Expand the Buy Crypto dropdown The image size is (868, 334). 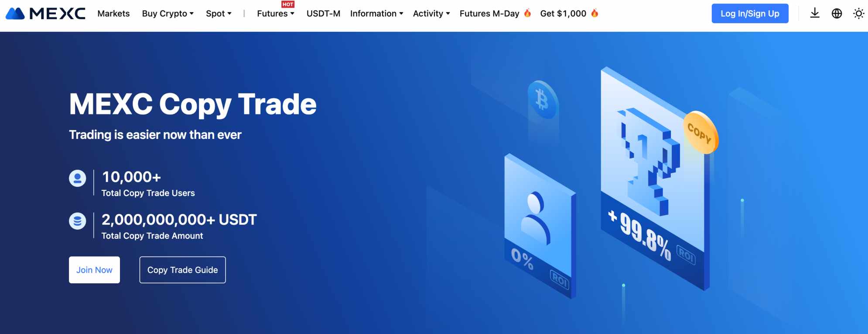coord(168,14)
